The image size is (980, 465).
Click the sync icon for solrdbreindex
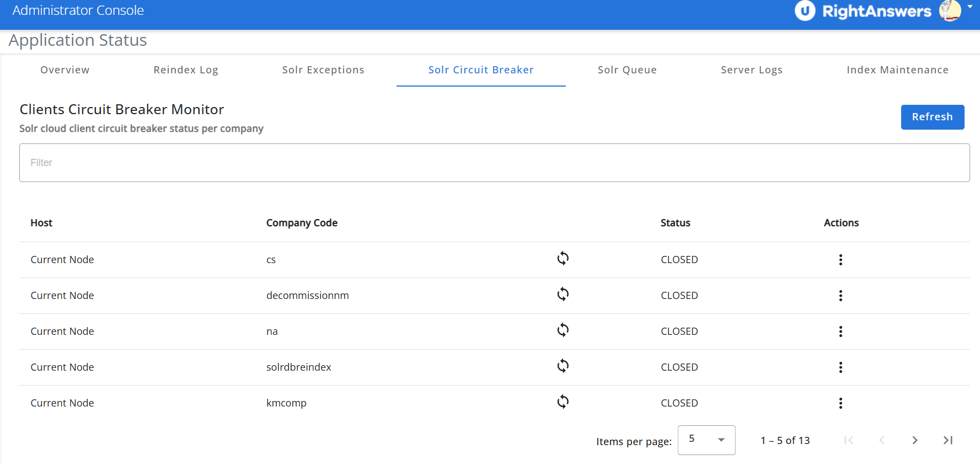(x=563, y=366)
